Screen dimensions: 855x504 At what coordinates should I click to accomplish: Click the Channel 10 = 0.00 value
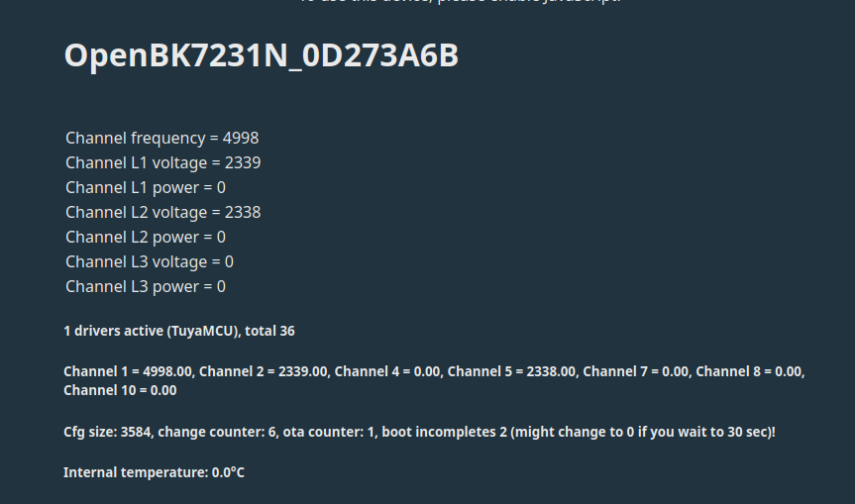click(x=120, y=391)
